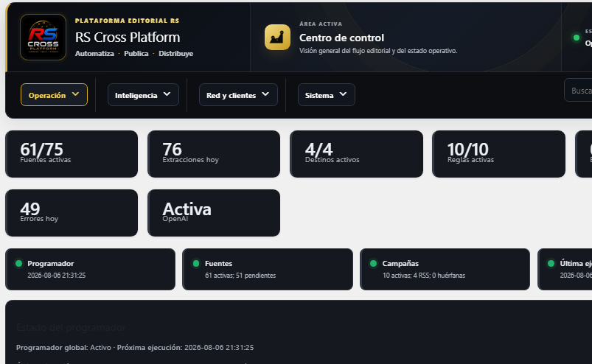
Task: Click the Publica tagline word
Action: (136, 54)
